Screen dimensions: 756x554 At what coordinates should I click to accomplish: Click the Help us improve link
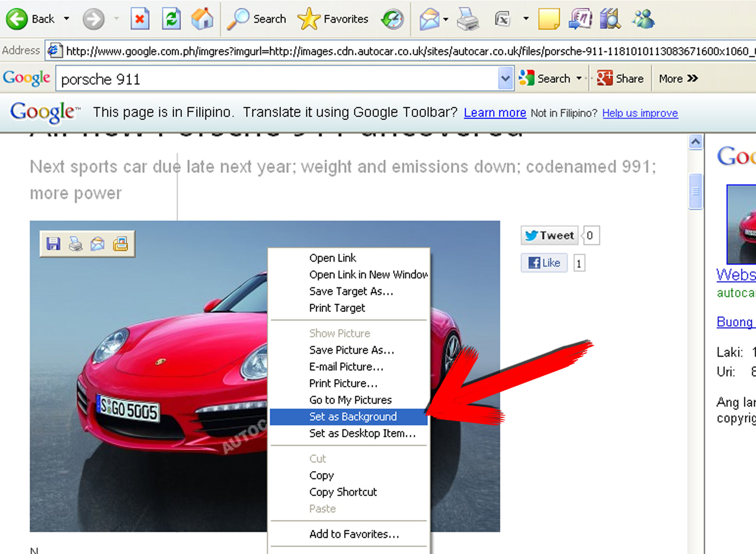click(x=640, y=113)
